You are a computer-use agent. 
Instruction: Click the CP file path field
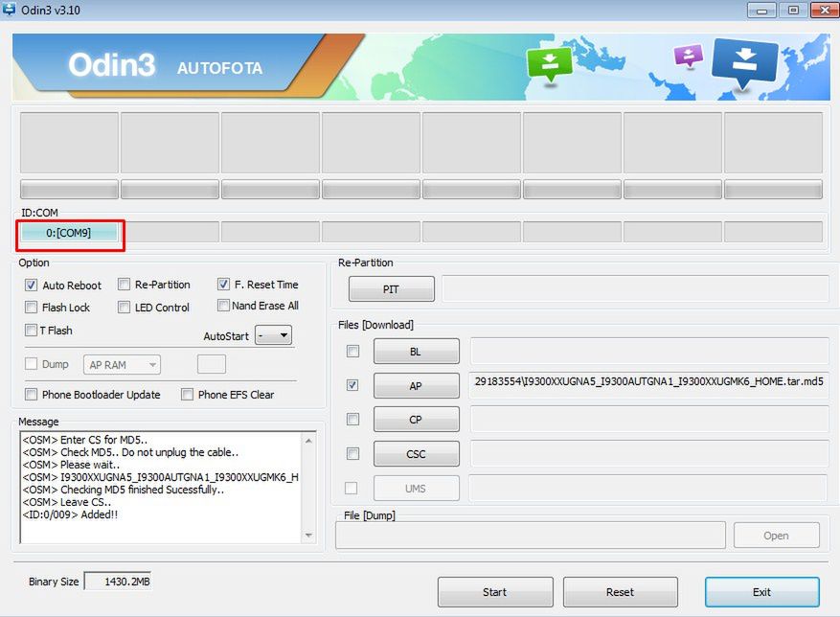[649, 420]
